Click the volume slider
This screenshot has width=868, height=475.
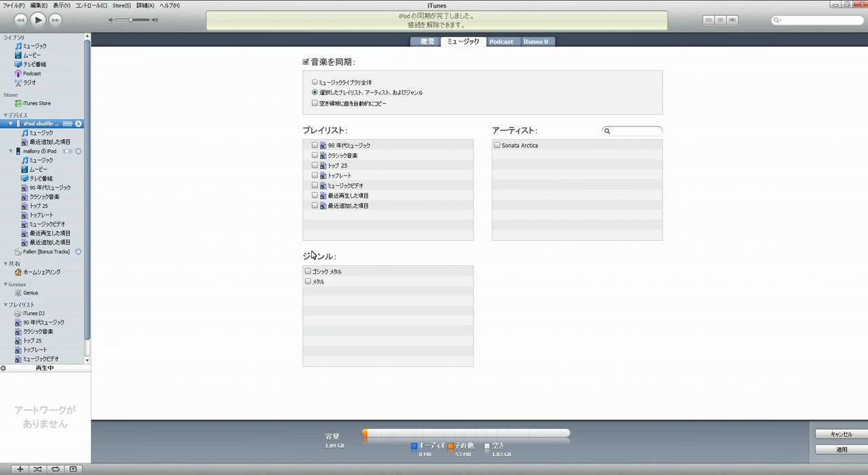pos(132,20)
